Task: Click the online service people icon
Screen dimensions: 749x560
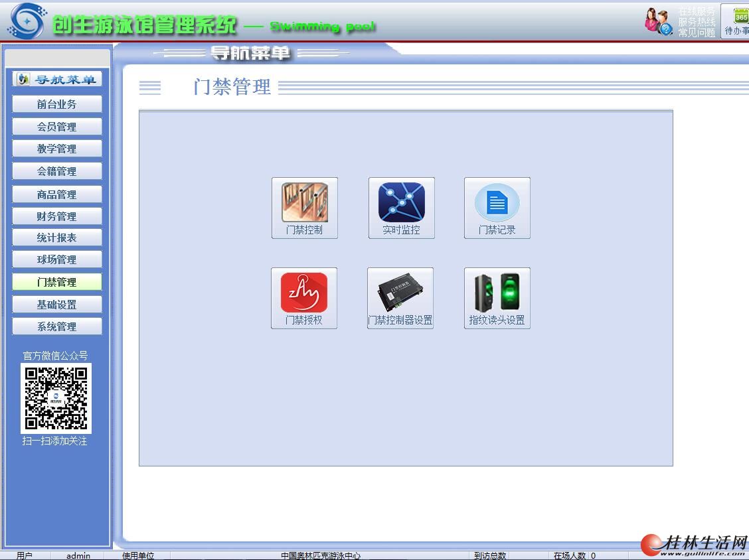Action: click(x=657, y=21)
